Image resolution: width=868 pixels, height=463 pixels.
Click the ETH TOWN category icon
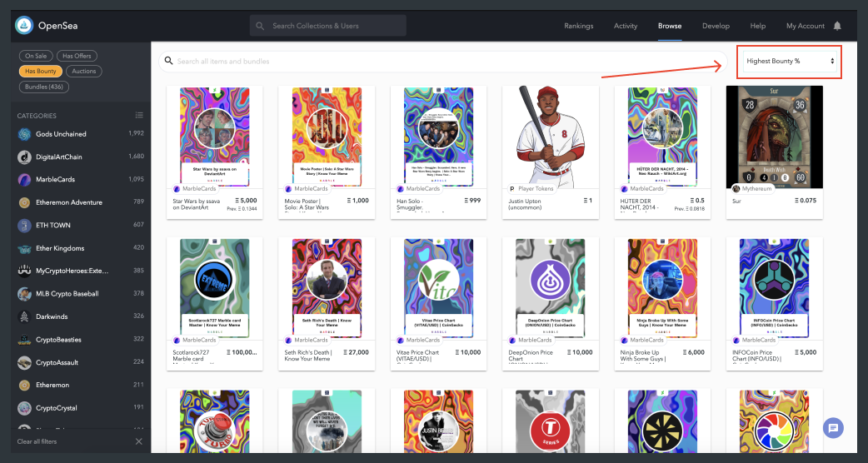point(24,225)
